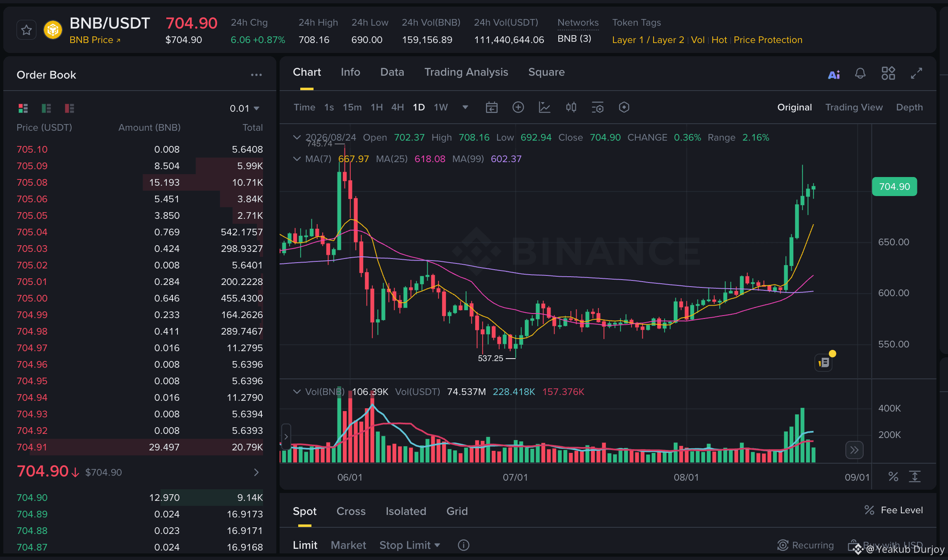Switch to the Chart tab
The width and height of the screenshot is (948, 560).
[x=306, y=72]
